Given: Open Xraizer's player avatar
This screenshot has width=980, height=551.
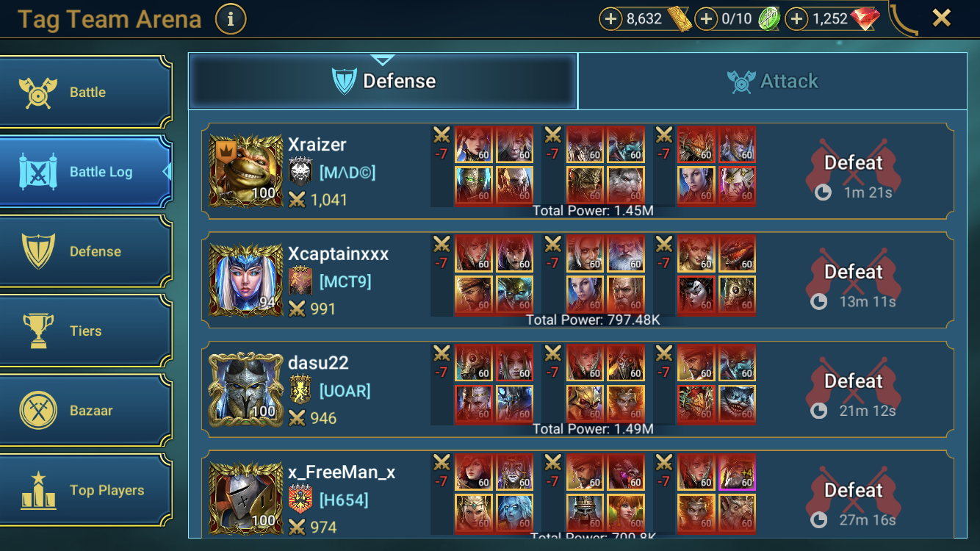Looking at the screenshot, I should (246, 171).
